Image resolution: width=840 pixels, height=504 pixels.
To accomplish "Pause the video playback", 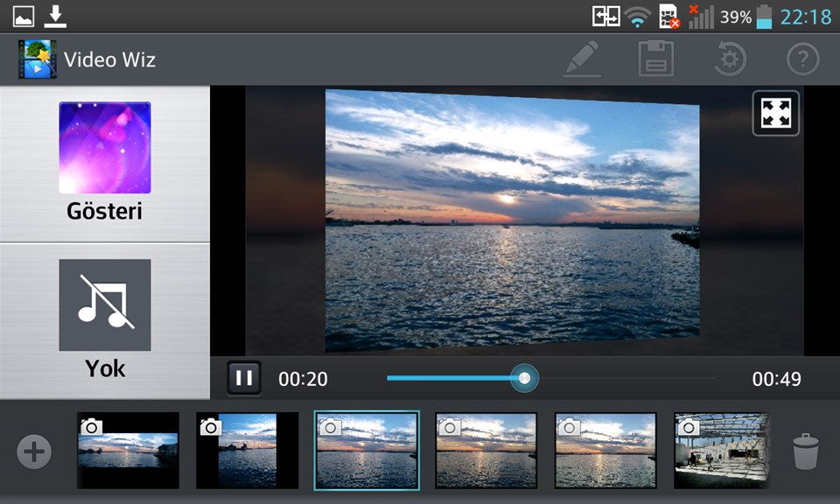I will [244, 378].
